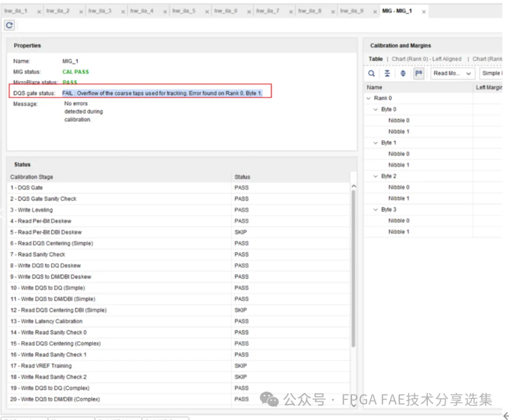Close the MIG - MIG_1 tab
Viewport: 509px width, 420px height.
pos(424,12)
